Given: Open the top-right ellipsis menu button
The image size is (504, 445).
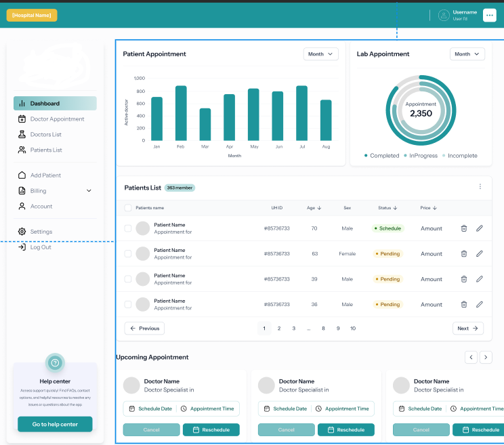Looking at the screenshot, I should coord(490,15).
